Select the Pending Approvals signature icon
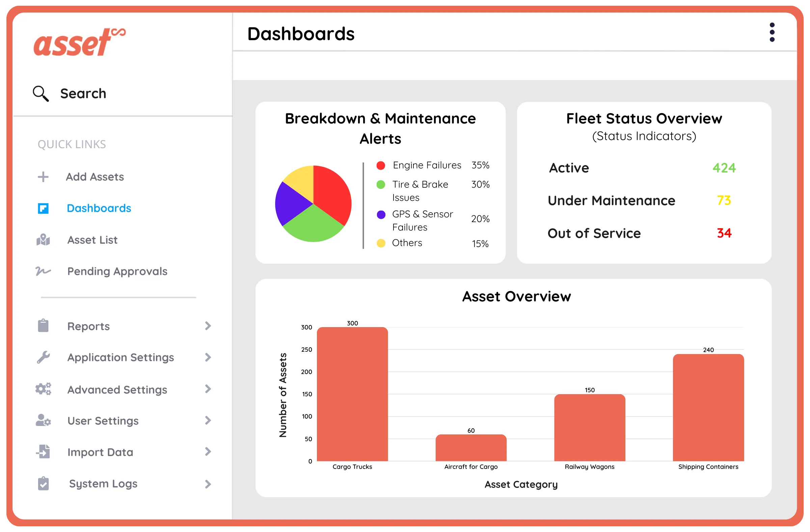 (x=43, y=271)
